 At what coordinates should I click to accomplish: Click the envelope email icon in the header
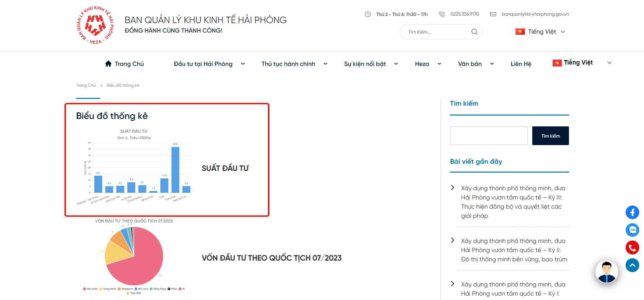(x=493, y=14)
